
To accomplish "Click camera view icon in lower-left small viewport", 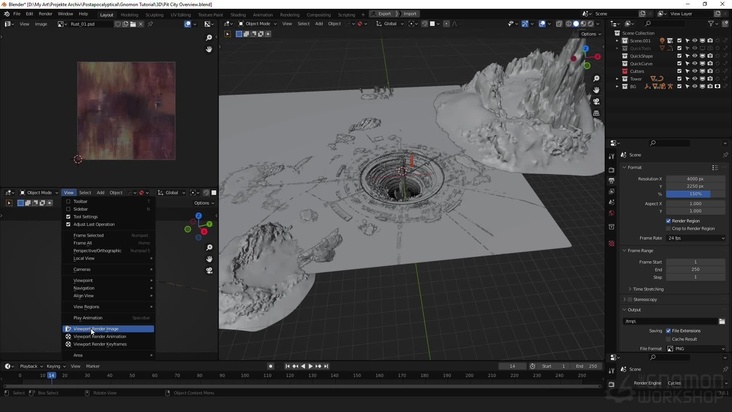I will (210, 271).
